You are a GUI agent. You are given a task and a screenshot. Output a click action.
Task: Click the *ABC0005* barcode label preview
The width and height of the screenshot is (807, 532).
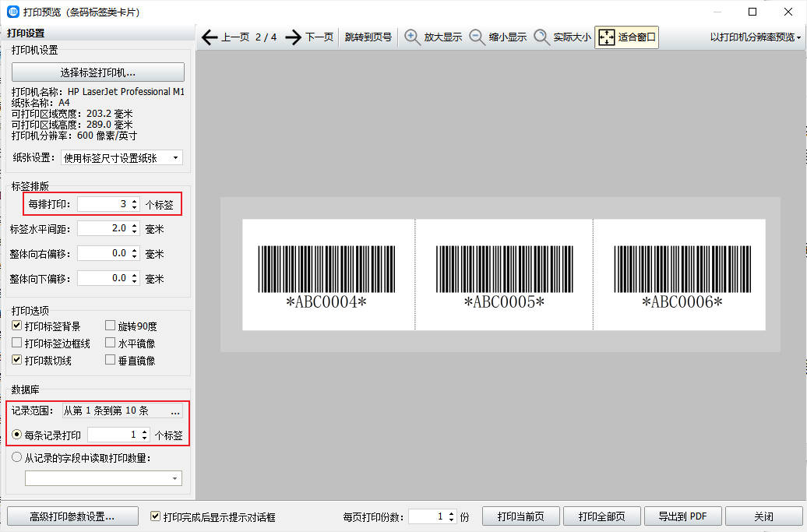[505, 275]
